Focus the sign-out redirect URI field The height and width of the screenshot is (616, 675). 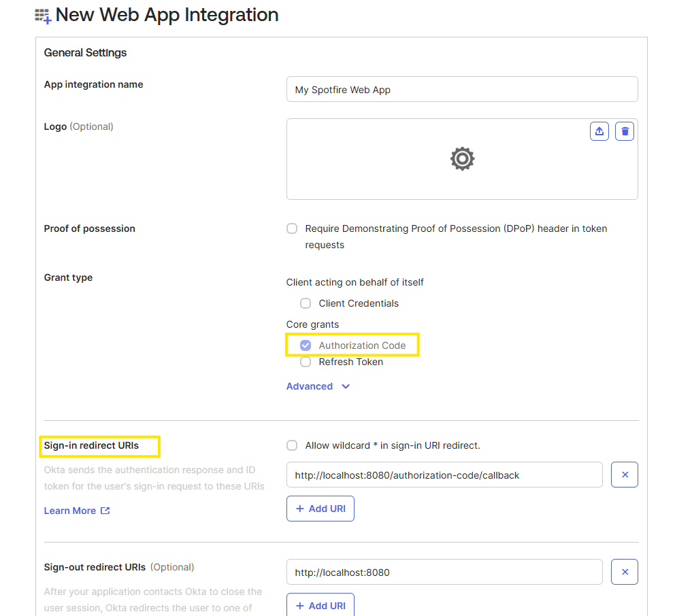444,572
